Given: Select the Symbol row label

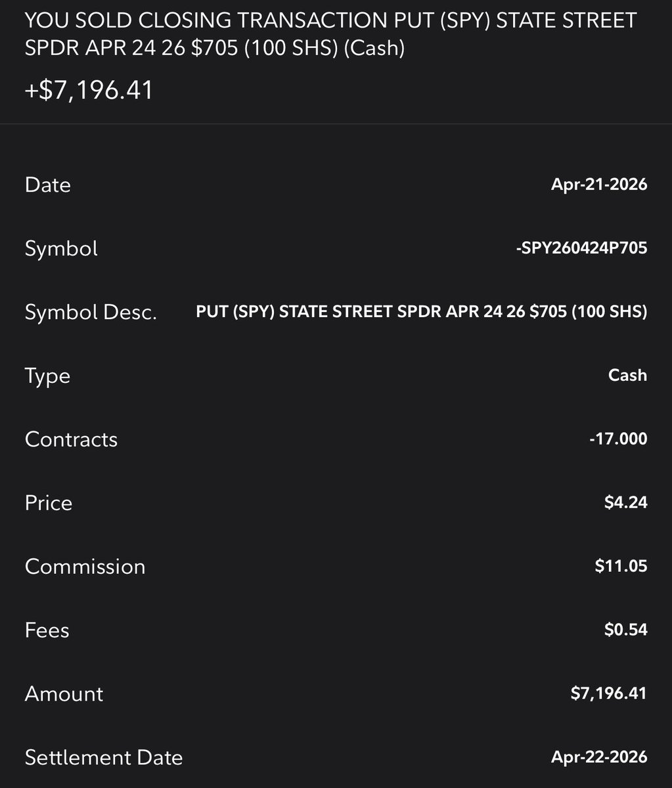Looking at the screenshot, I should (61, 248).
